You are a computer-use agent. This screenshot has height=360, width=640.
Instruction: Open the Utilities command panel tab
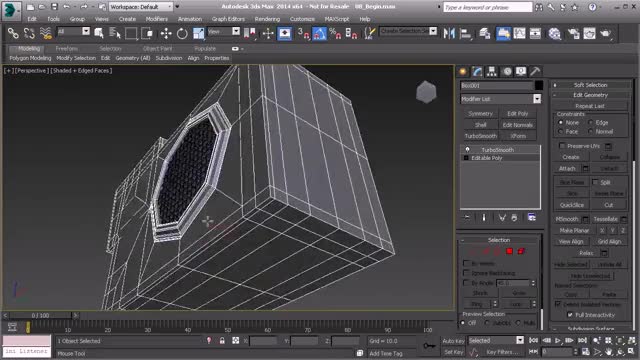coord(535,71)
